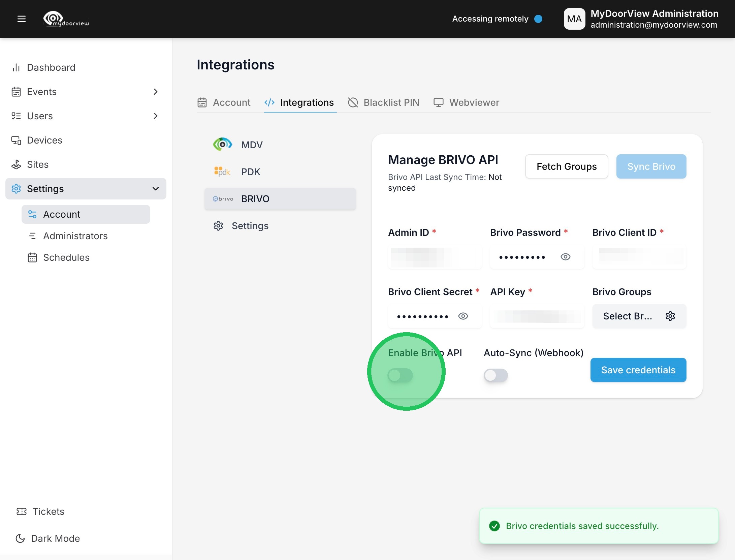The height and width of the screenshot is (560, 735).
Task: Open the hamburger menu icon
Action: [22, 19]
